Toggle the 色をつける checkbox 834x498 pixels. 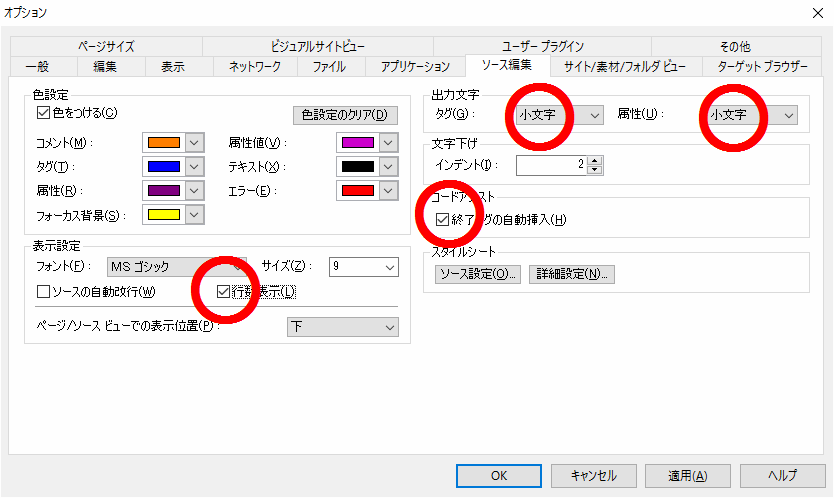tap(43, 113)
